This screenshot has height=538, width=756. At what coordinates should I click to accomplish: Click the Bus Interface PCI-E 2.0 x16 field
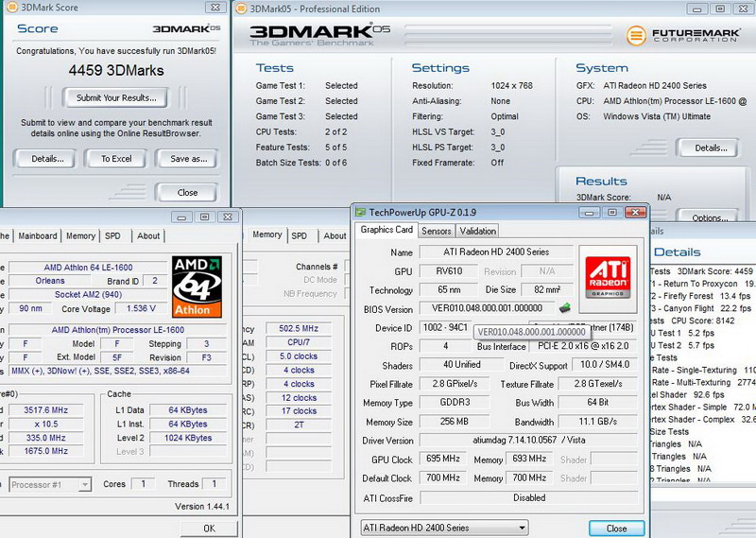click(x=583, y=346)
